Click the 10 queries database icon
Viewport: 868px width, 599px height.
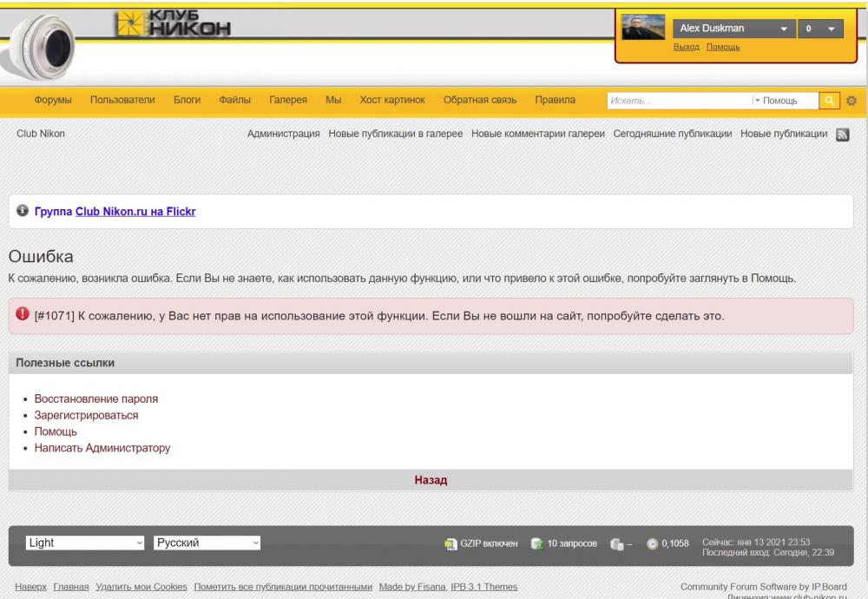[x=536, y=543]
